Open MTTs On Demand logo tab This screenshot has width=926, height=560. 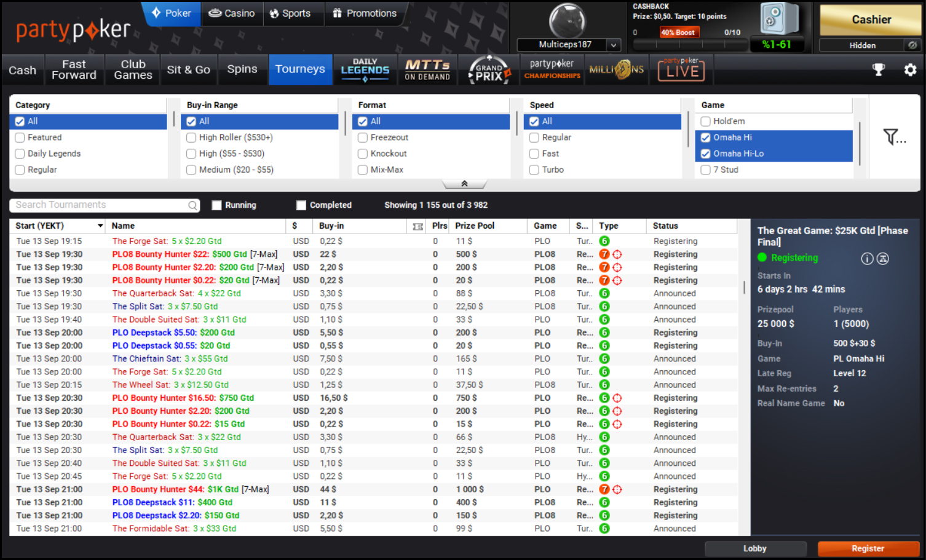[x=427, y=69]
